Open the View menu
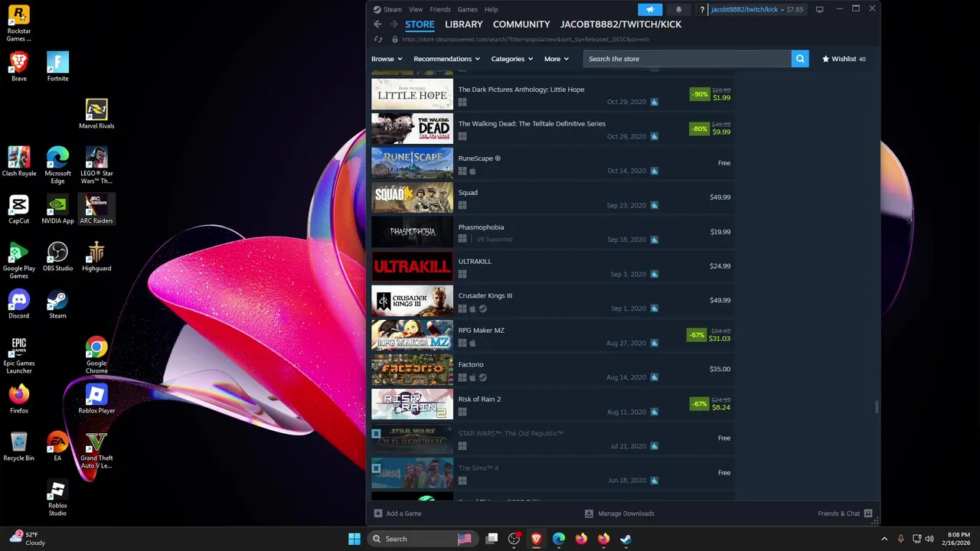The width and height of the screenshot is (980, 551). coord(416,10)
